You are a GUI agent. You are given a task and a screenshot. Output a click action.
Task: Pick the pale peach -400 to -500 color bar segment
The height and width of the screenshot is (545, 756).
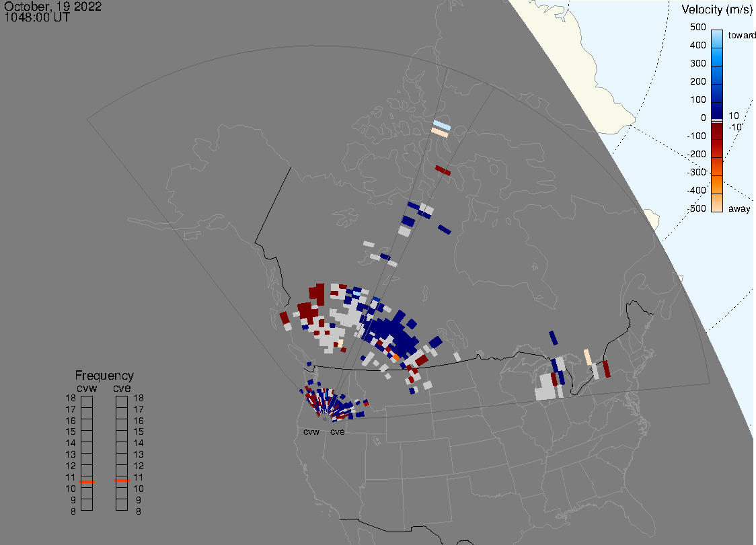717,203
